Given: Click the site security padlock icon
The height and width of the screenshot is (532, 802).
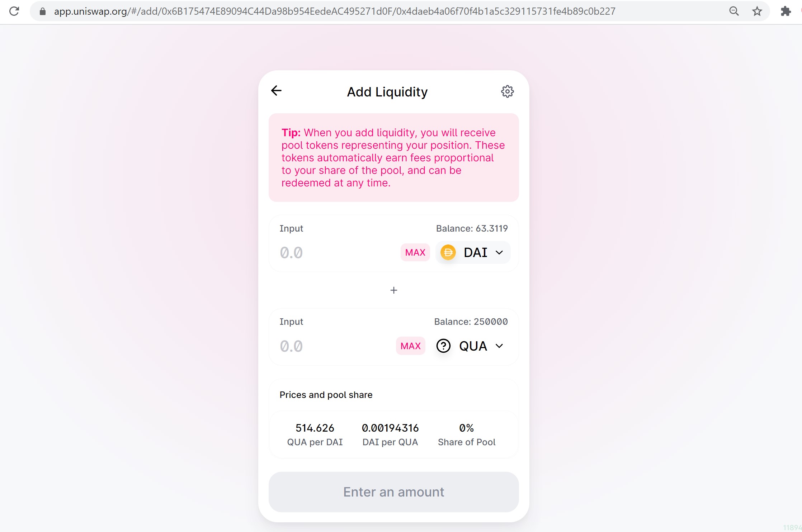Looking at the screenshot, I should click(43, 11).
